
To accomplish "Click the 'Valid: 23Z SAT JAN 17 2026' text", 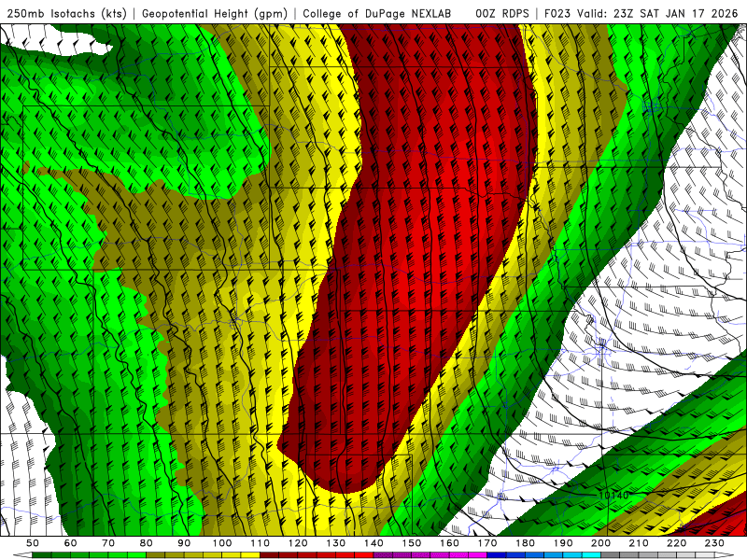I will pyautogui.click(x=657, y=13).
